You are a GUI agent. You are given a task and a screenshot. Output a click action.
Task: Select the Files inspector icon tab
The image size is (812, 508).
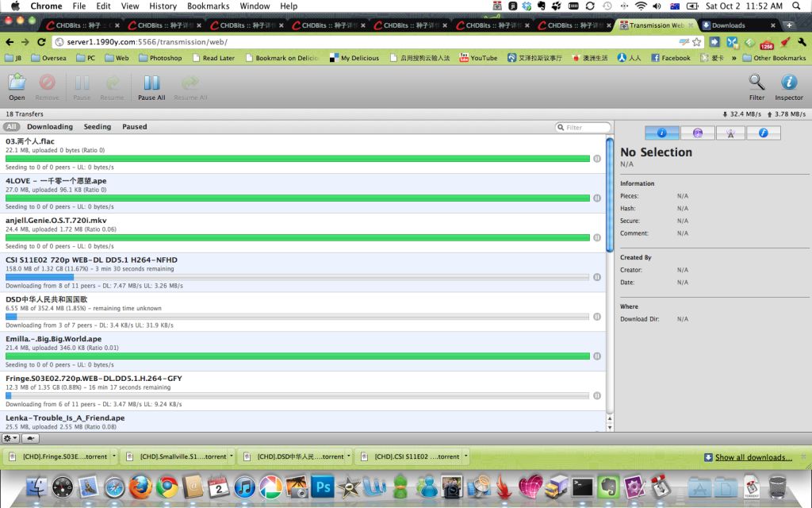coord(763,133)
